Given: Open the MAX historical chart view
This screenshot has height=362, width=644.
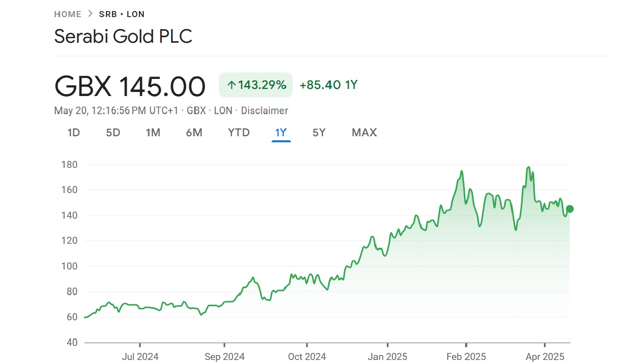Looking at the screenshot, I should (x=364, y=132).
